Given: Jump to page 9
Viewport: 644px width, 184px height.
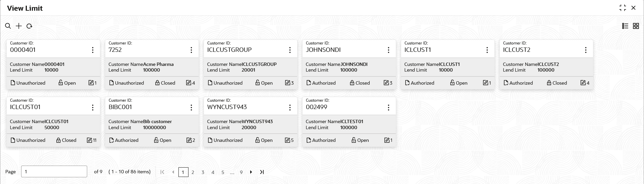Looking at the screenshot, I should tap(241, 172).
